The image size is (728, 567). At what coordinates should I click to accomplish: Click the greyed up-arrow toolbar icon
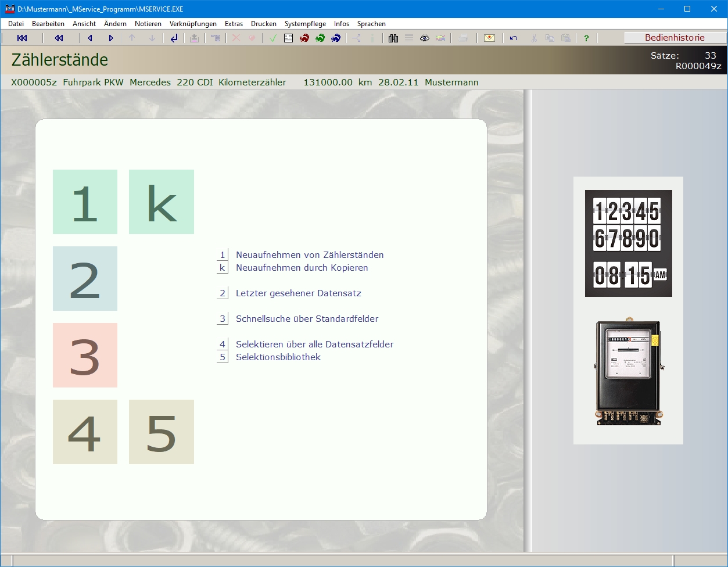132,38
